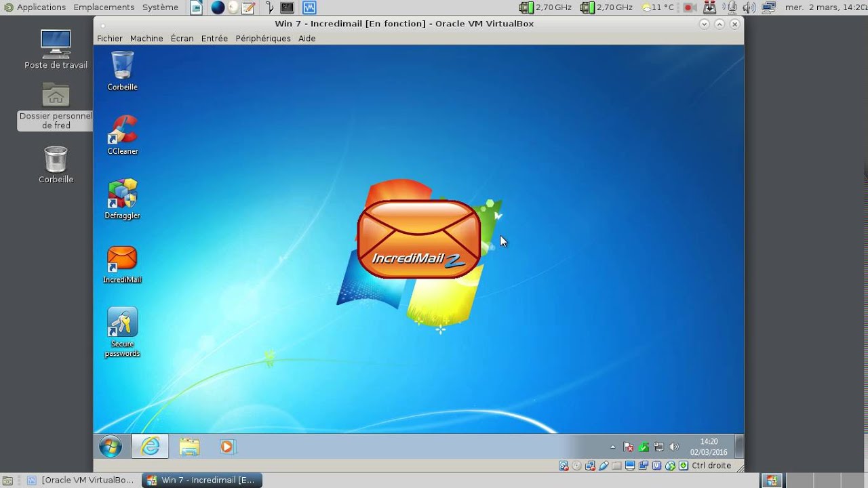868x488 pixels.
Task: Click VirtualBox optical drive indicator
Action: 576,466
